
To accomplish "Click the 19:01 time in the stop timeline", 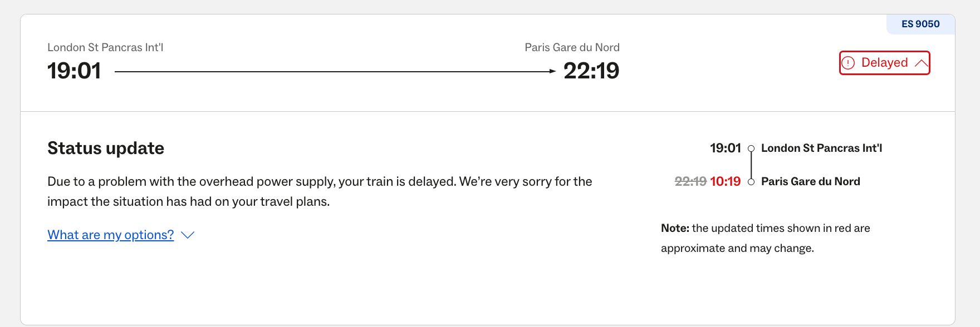I will click(725, 148).
